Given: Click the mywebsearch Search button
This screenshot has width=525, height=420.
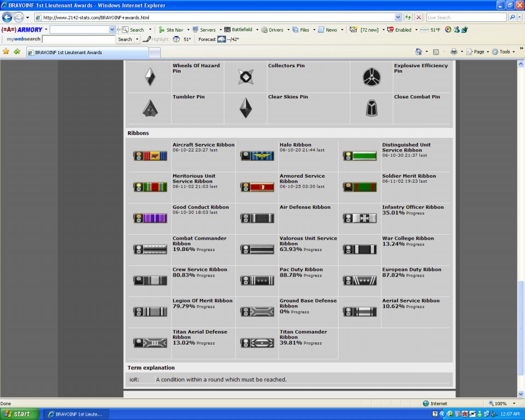Looking at the screenshot, I should pos(125,39).
